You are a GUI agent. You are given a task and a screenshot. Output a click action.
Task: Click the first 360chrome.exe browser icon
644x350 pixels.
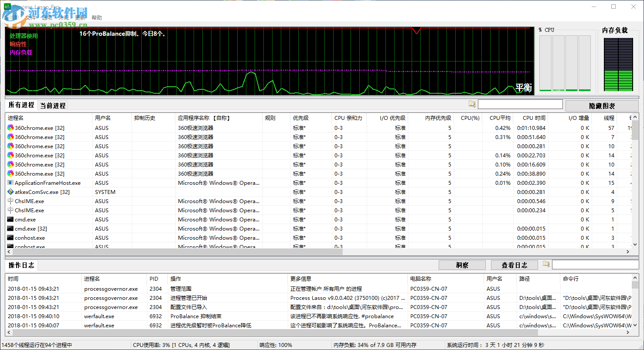(10, 128)
